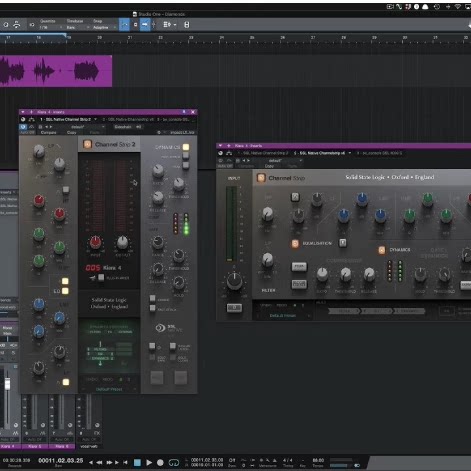Pin the left plugin window
471x471 pixels.
(184, 112)
